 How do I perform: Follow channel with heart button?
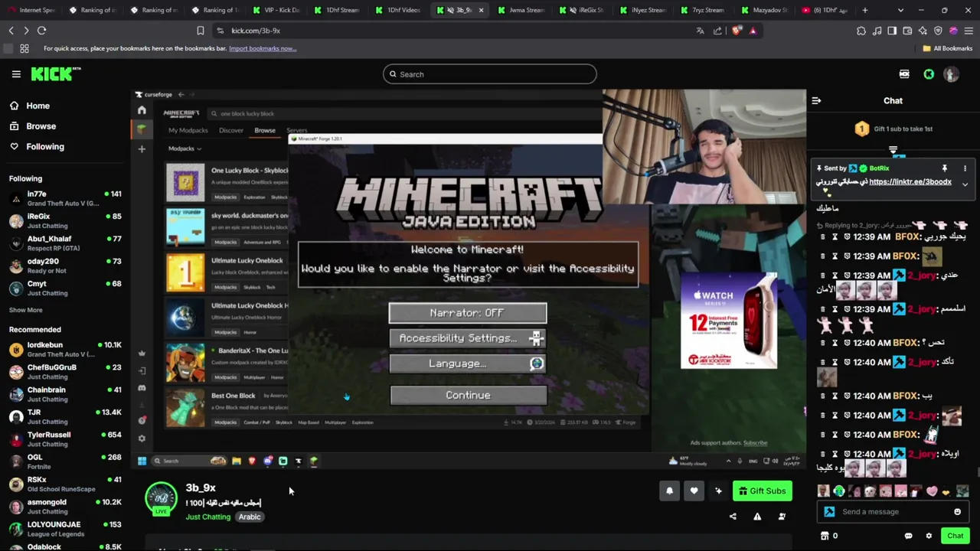pyautogui.click(x=694, y=491)
